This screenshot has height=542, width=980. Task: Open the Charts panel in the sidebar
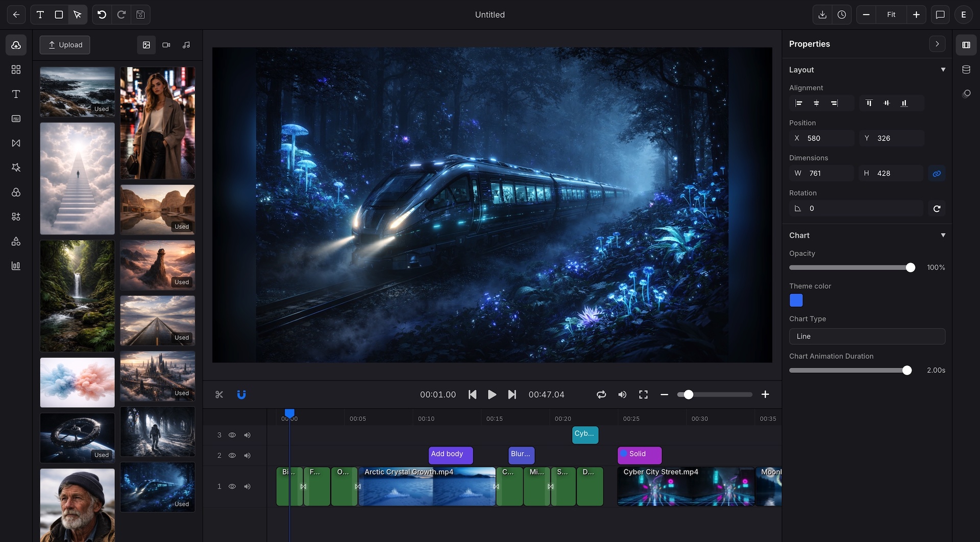click(16, 266)
